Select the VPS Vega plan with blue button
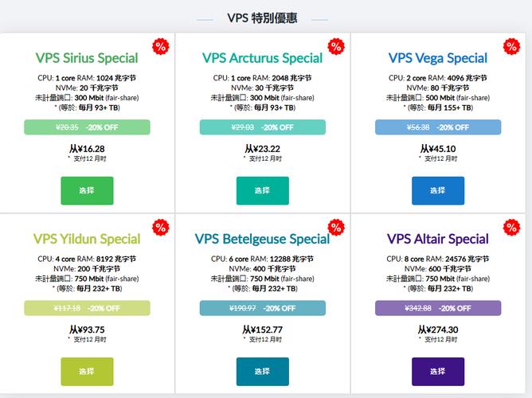The image size is (532, 398). (437, 191)
